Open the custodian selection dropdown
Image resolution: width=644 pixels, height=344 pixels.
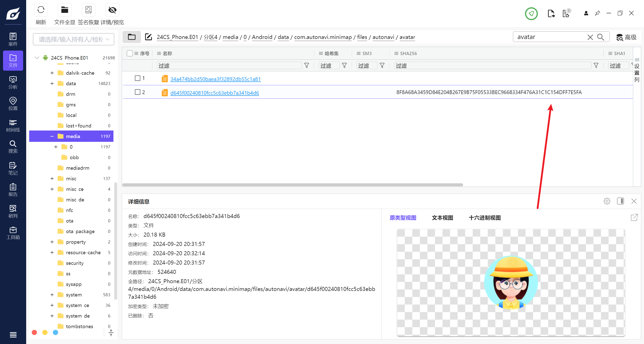[x=73, y=39]
